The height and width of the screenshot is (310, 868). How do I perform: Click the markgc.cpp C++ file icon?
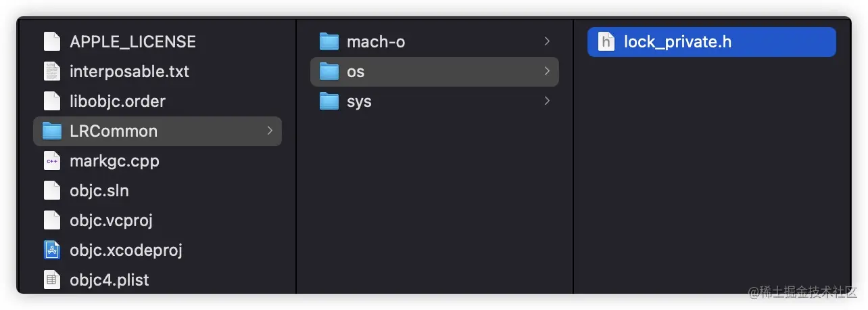pos(52,161)
